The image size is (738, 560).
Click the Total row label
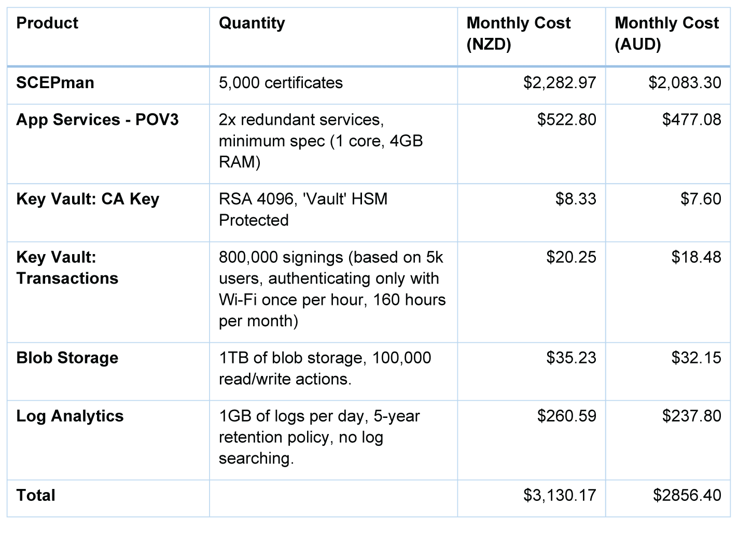(36, 495)
